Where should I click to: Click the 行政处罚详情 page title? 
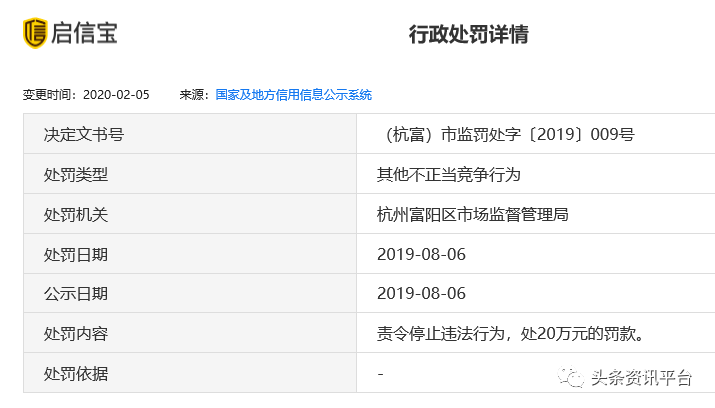[x=468, y=35]
